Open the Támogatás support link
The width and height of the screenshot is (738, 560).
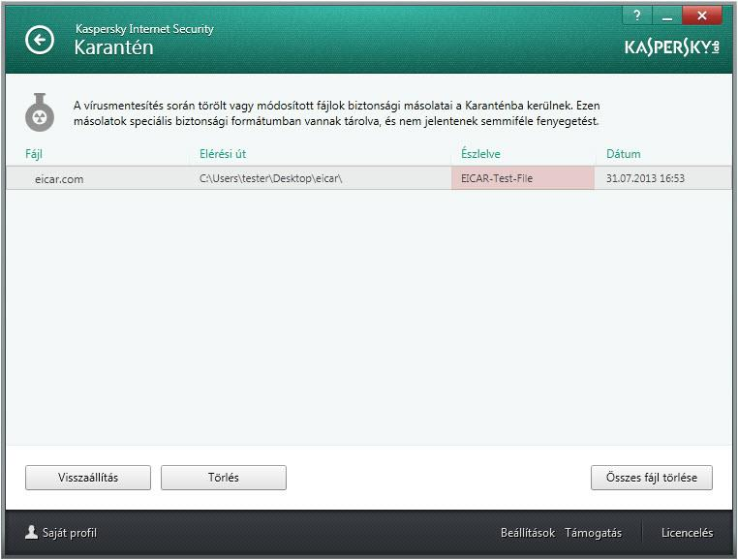coord(593,533)
